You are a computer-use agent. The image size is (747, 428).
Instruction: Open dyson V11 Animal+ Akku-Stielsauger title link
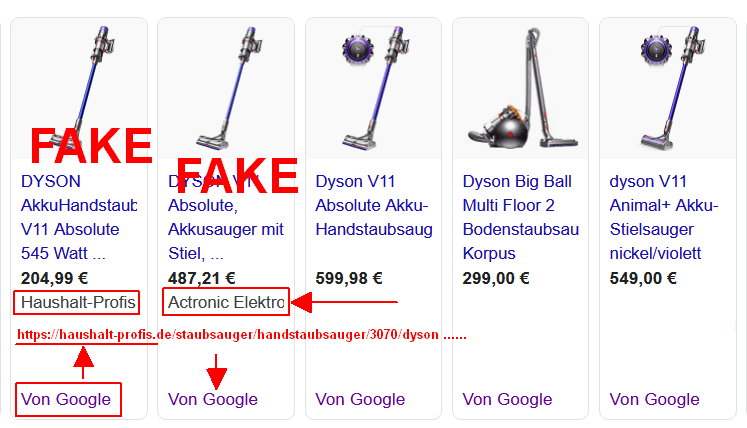(664, 217)
